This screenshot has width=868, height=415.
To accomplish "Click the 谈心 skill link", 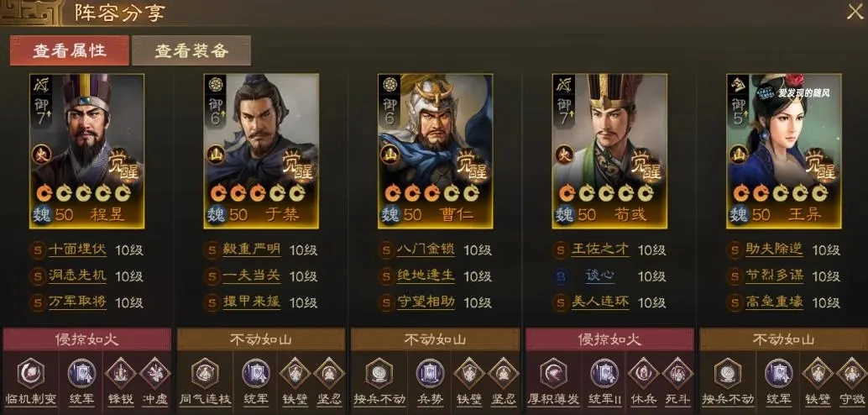I will tap(600, 276).
